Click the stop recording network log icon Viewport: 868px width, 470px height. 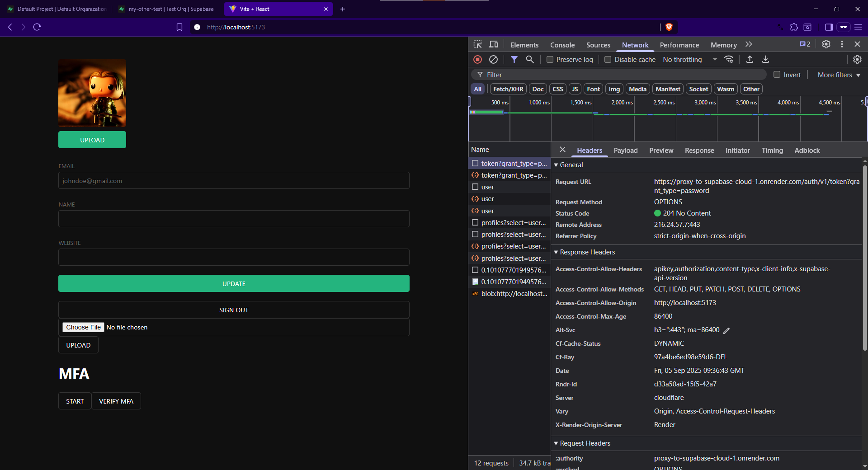point(477,59)
